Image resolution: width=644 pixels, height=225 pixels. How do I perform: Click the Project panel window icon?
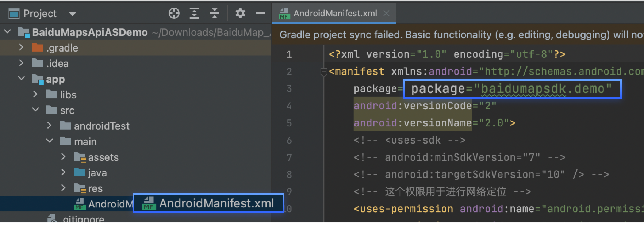click(14, 14)
